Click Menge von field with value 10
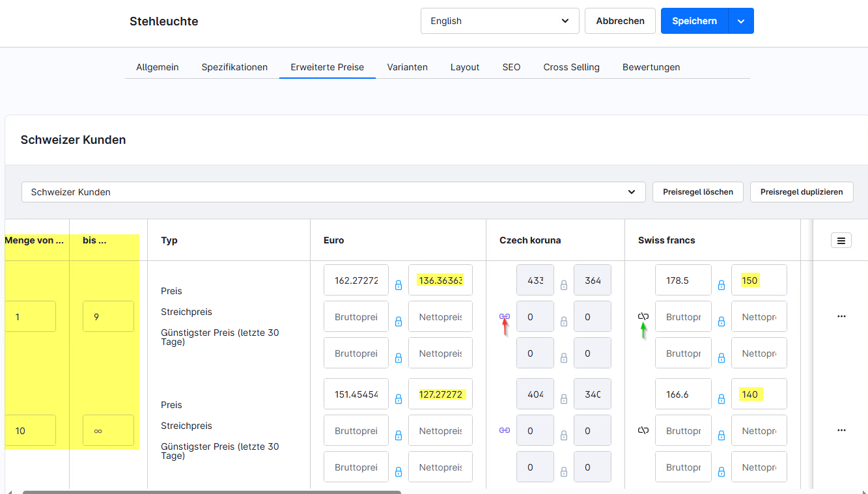 point(30,430)
